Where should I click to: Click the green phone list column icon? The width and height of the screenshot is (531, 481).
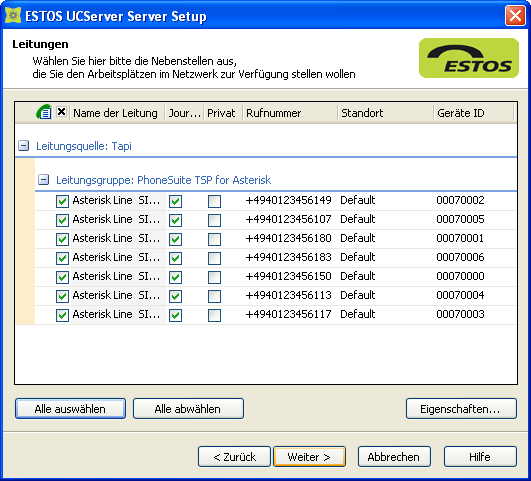[x=44, y=112]
